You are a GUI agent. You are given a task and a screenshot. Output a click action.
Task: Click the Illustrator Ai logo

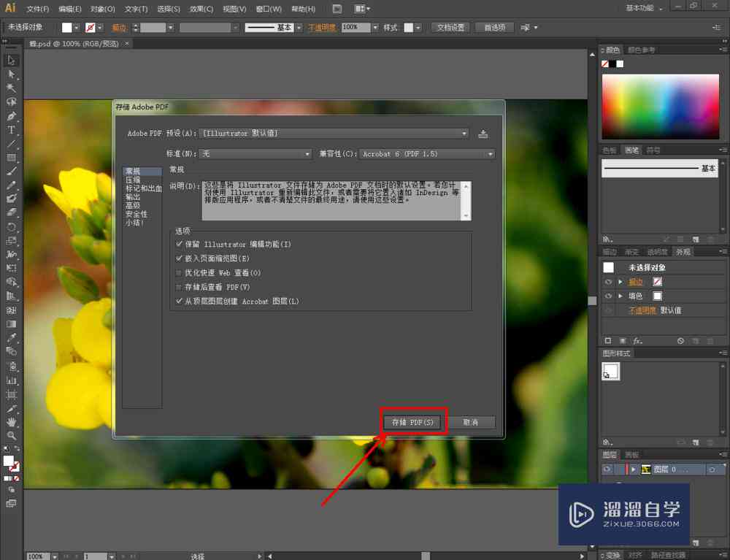pos(9,8)
